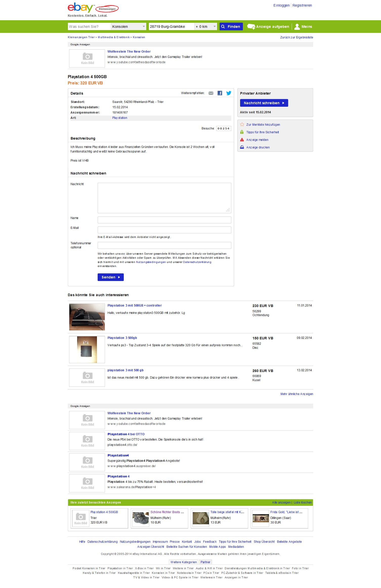381x588 pixels.
Task: Open the Datenschutzerklärung link in the form notice
Action: [197, 262]
